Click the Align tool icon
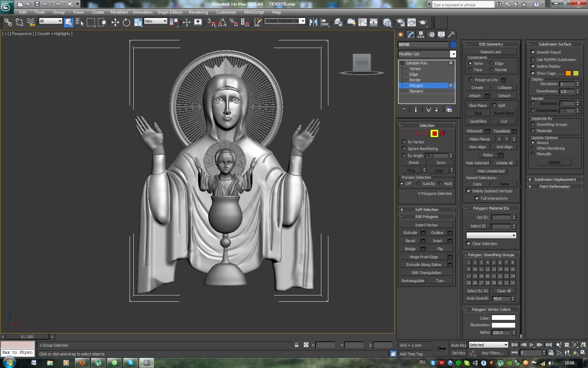This screenshot has width=588, height=368. pos(325,22)
